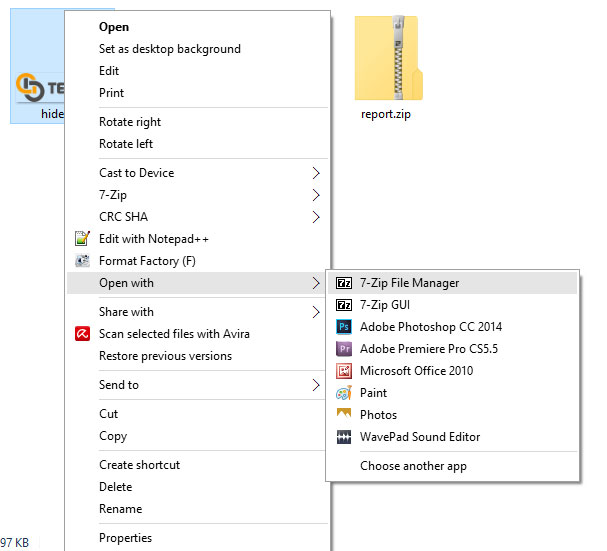Click the Format Factory icon
This screenshot has height=551, width=607.
(x=82, y=261)
